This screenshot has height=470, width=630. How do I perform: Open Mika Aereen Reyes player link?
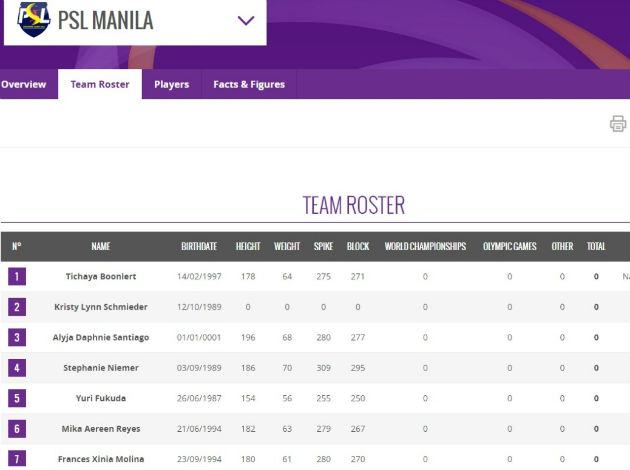pyautogui.click(x=100, y=429)
